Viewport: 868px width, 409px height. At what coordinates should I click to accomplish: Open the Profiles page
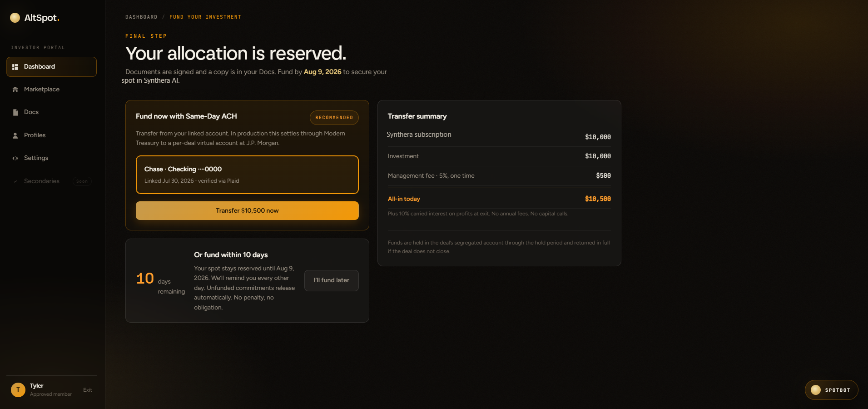(x=51, y=135)
